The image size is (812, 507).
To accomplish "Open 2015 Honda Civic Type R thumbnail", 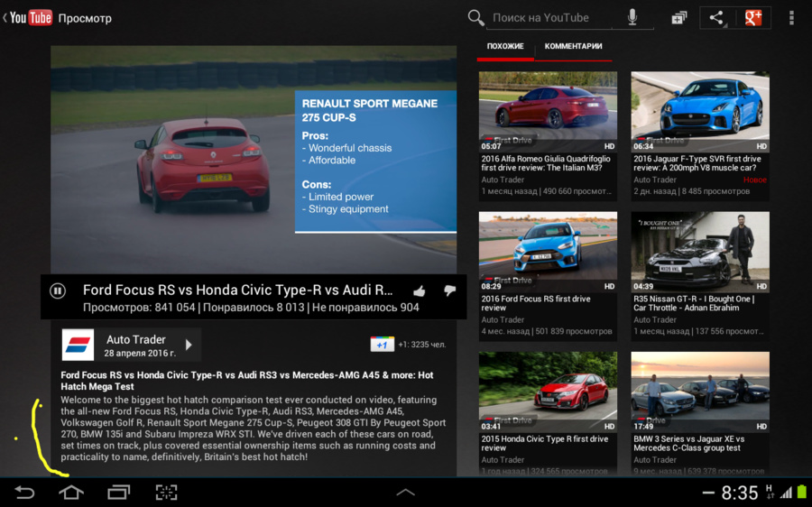I will [x=548, y=392].
